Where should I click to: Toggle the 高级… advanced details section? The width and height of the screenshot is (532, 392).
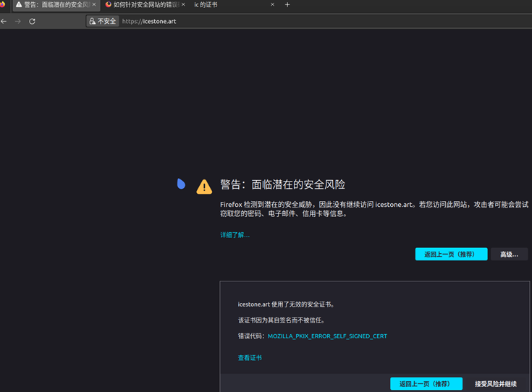coord(509,255)
